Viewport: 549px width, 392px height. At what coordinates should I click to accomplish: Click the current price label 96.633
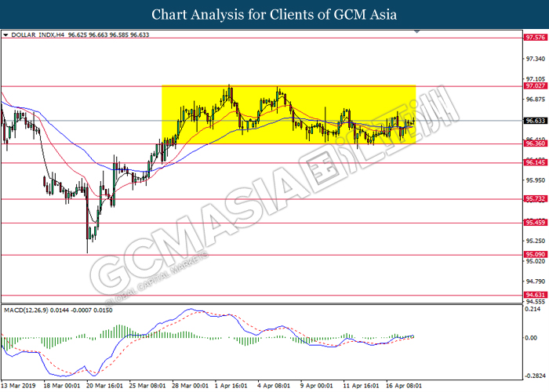point(536,121)
